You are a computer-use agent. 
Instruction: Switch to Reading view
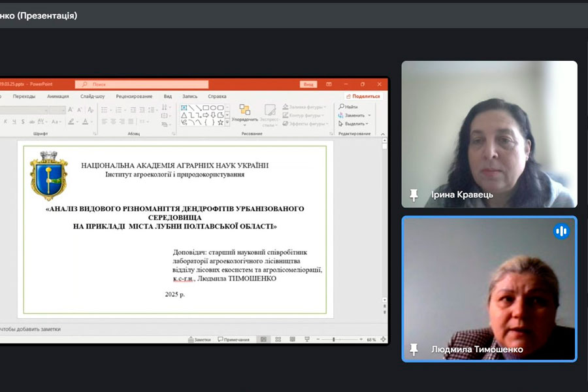(x=292, y=339)
